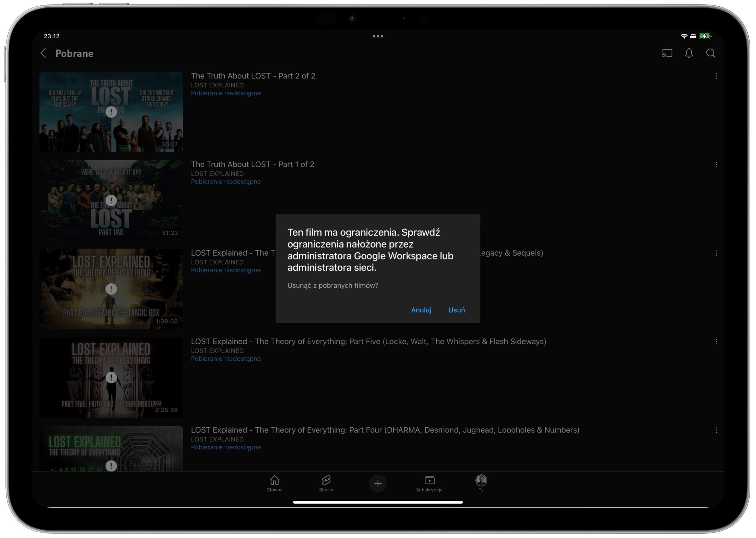The height and width of the screenshot is (538, 756).
Task: Open options menu for Part 1 of 2 video
Action: coord(716,165)
